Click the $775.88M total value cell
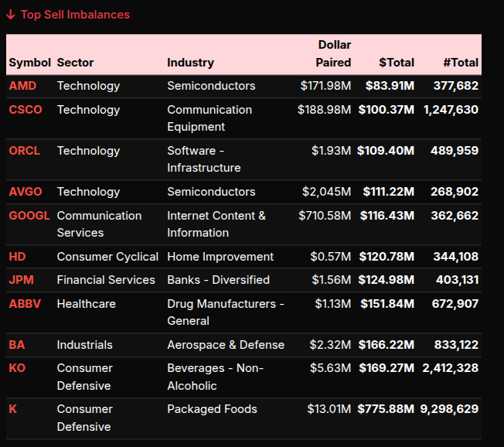 [386, 409]
